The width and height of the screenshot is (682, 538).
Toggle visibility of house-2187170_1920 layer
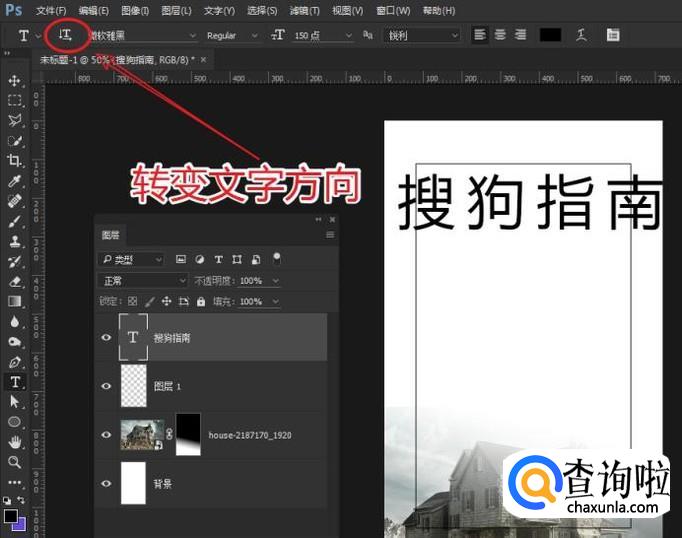(106, 435)
